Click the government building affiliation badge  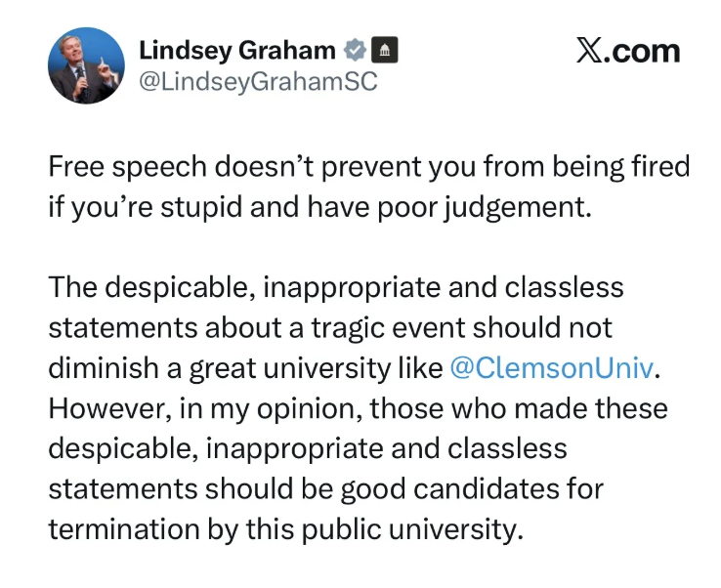coord(384,50)
